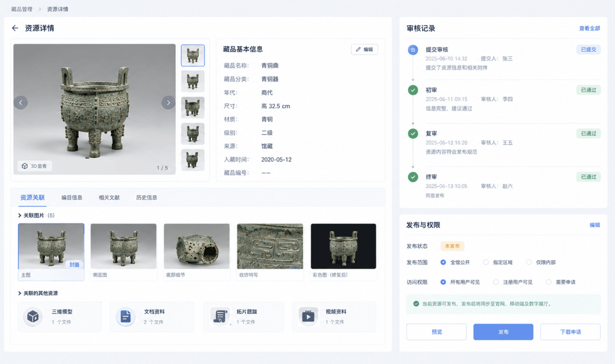Click the 文档资料 document icon
This screenshot has height=364, width=615.
(x=125, y=317)
